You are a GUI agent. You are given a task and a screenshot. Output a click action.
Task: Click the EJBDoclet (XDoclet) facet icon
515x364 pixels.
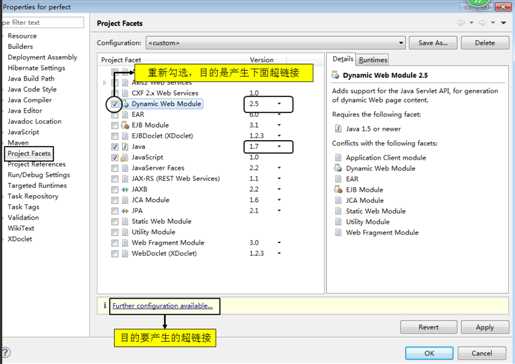point(125,136)
